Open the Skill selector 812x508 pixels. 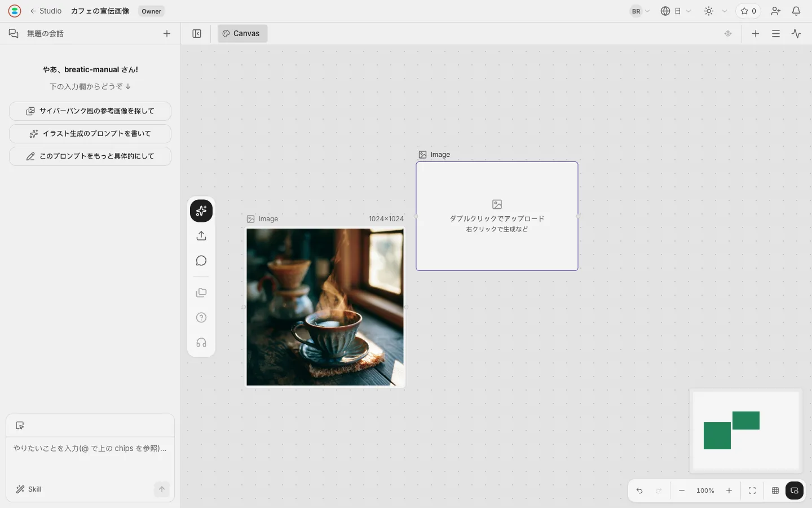pyautogui.click(x=29, y=489)
